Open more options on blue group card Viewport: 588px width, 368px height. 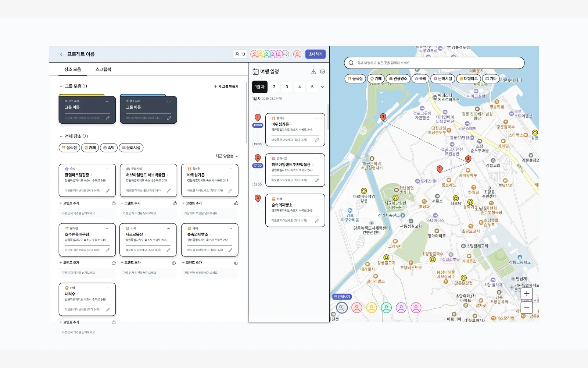pos(169,101)
